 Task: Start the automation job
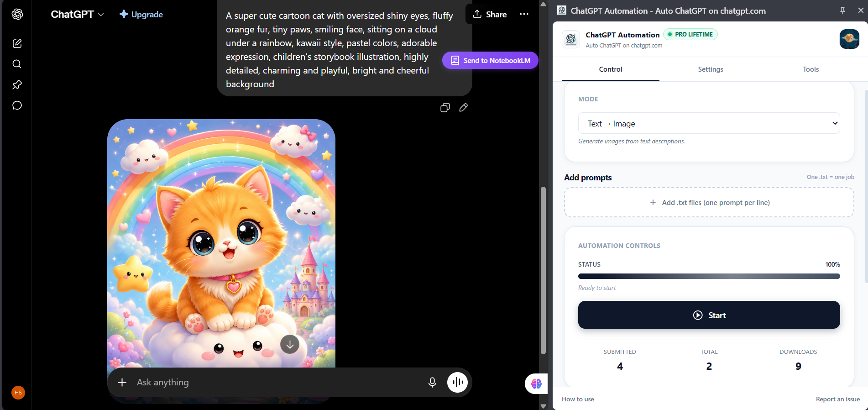tap(709, 315)
